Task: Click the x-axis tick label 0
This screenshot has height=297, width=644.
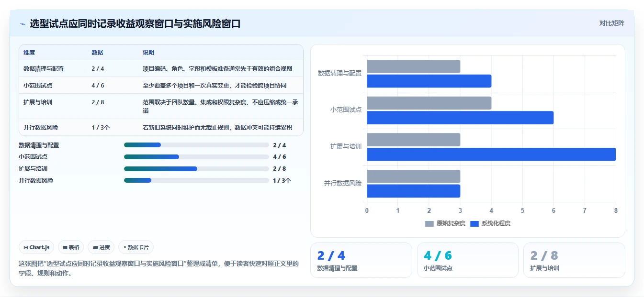Action: click(367, 210)
